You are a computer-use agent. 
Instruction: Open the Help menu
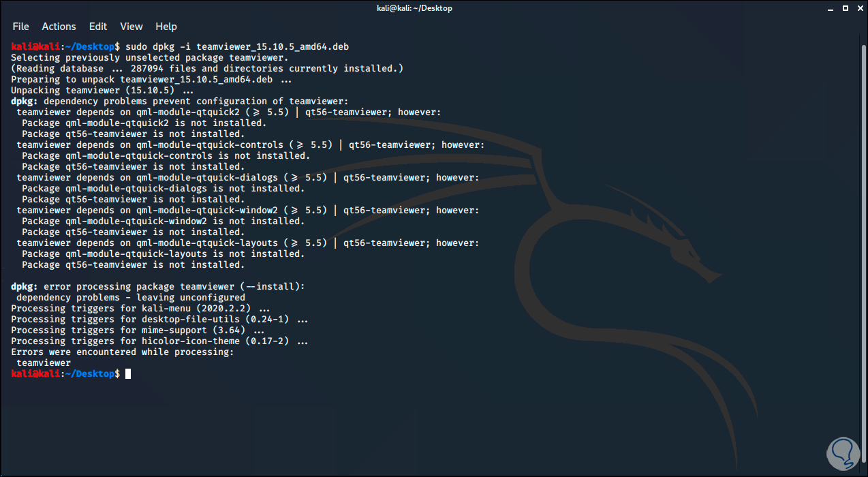(x=166, y=27)
